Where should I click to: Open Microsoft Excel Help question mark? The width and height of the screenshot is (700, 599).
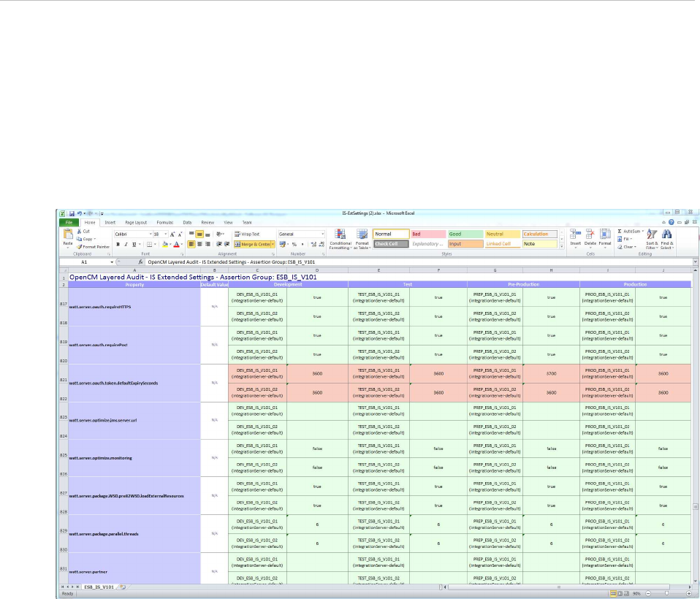click(671, 222)
